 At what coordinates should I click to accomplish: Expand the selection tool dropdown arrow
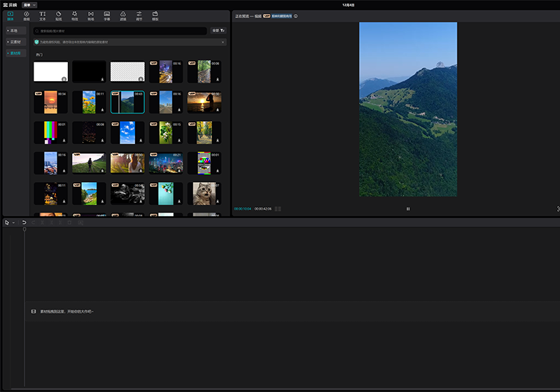(13, 223)
